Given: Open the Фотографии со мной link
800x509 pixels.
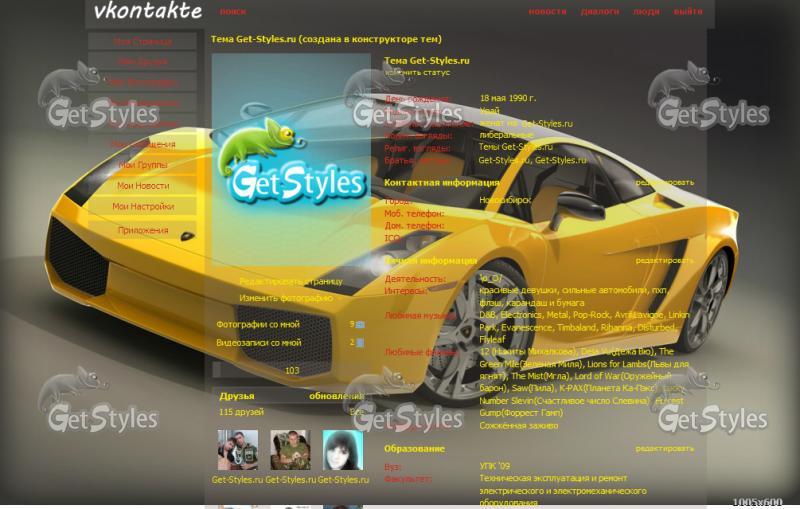Looking at the screenshot, I should coord(258,324).
